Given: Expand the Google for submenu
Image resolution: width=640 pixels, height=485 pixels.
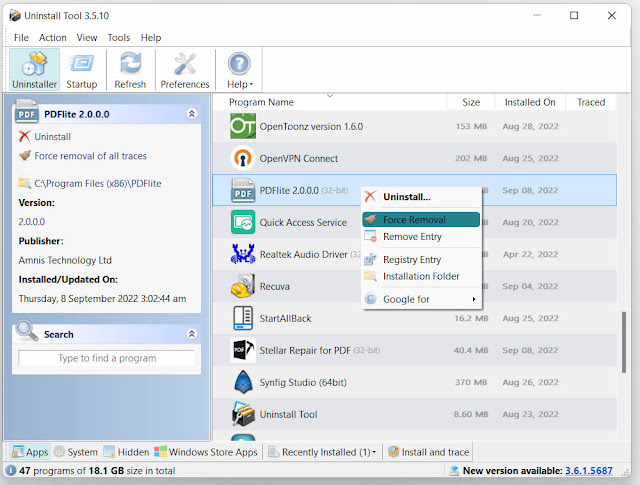Looking at the screenshot, I should [x=421, y=299].
